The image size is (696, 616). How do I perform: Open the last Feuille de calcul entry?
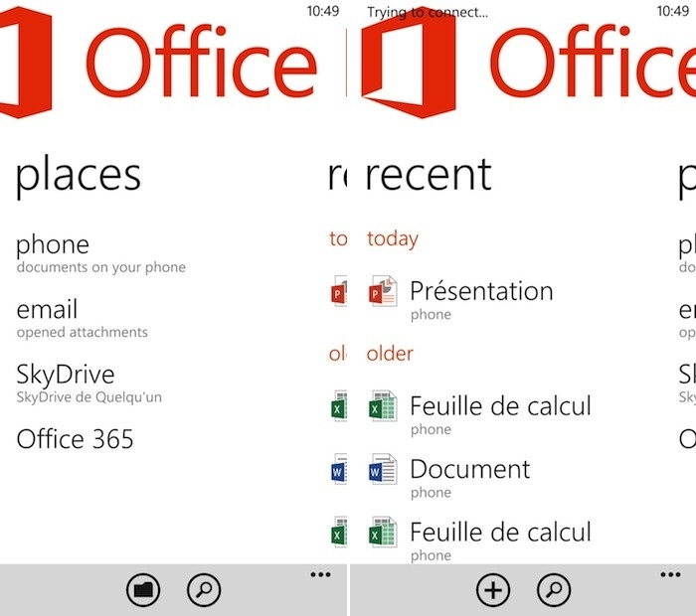coord(500,532)
